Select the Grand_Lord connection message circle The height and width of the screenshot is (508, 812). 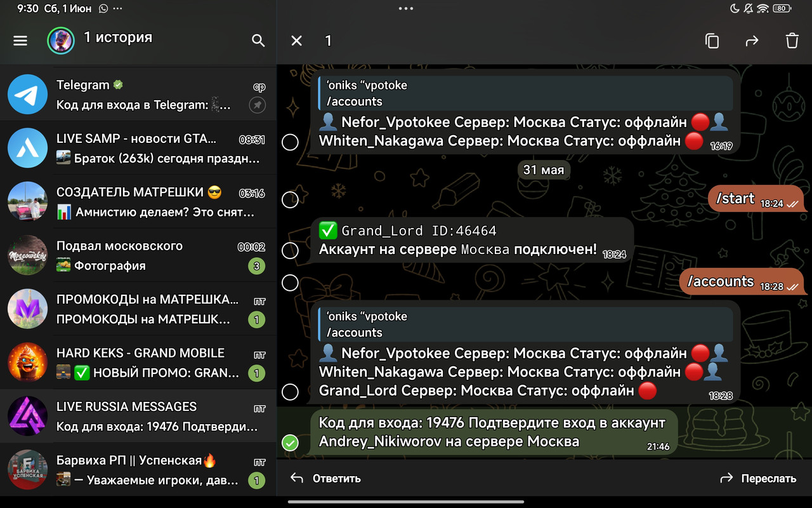coord(290,250)
